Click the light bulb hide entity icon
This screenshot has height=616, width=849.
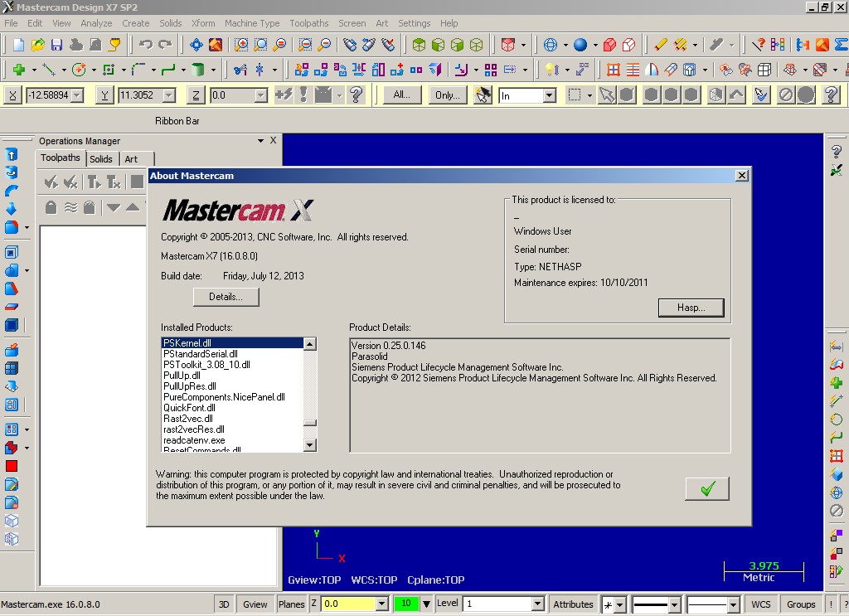[x=551, y=70]
